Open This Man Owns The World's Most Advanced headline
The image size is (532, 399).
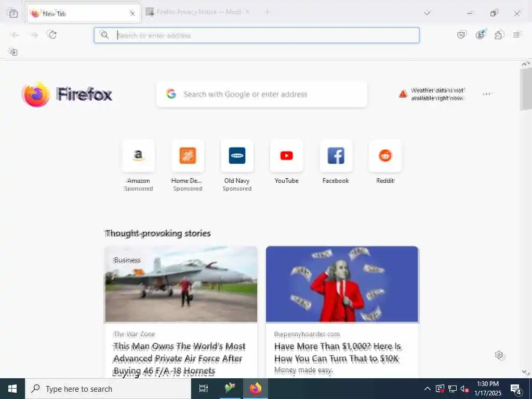coord(179,358)
